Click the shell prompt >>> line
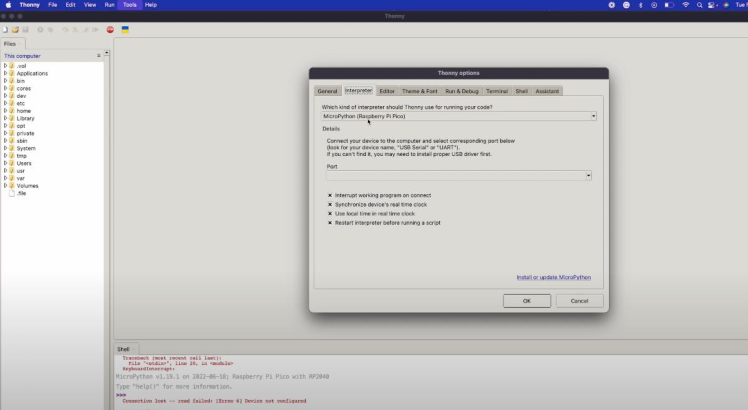 [121, 395]
